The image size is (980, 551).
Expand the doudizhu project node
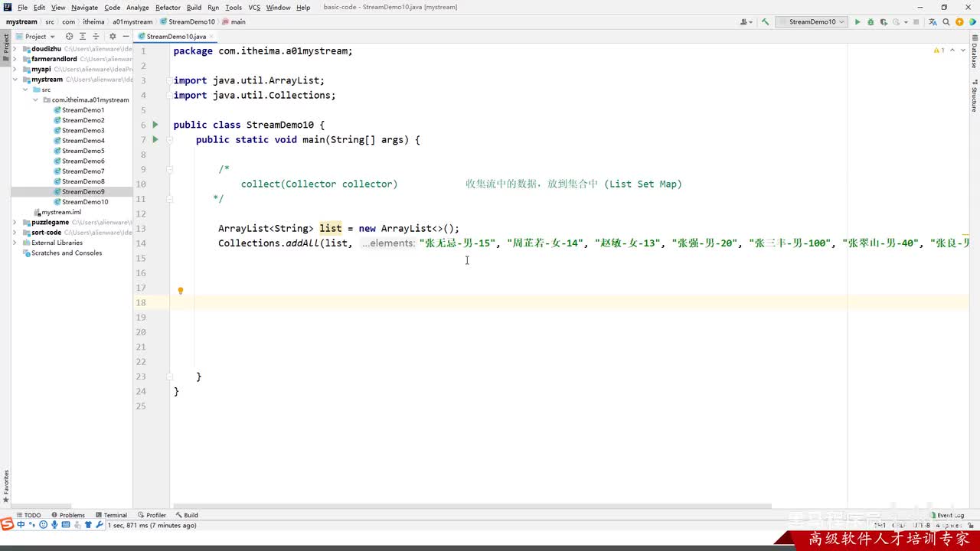[15, 49]
